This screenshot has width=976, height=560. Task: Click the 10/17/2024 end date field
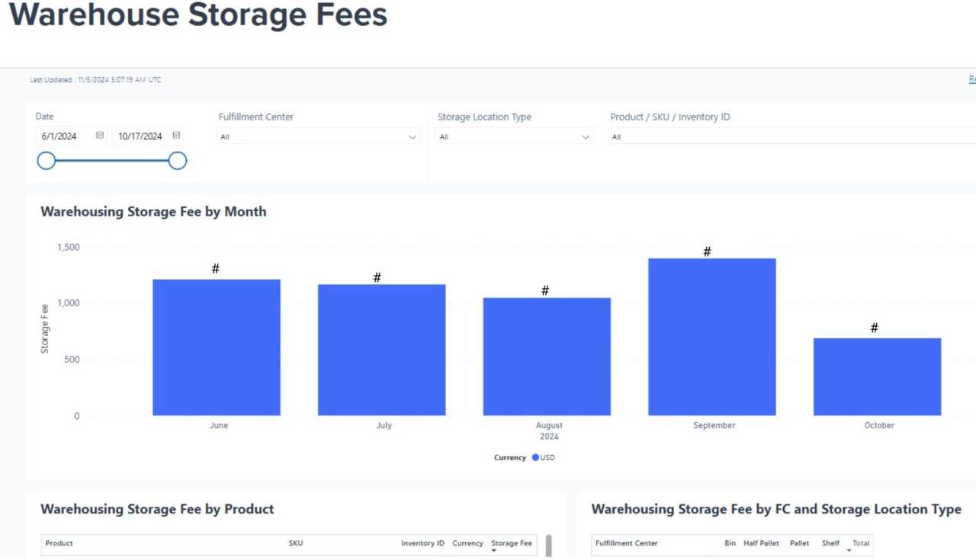140,136
